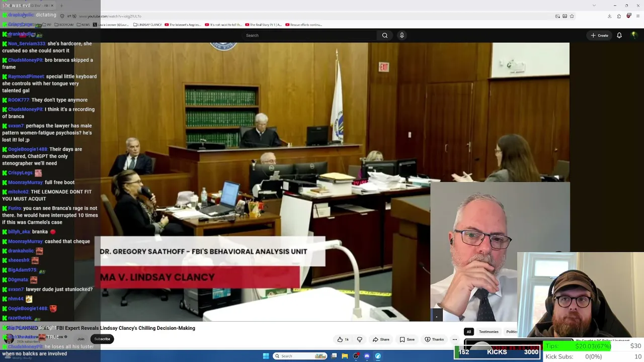Open browser extensions icon
This screenshot has height=362, width=644.
coord(619,16)
